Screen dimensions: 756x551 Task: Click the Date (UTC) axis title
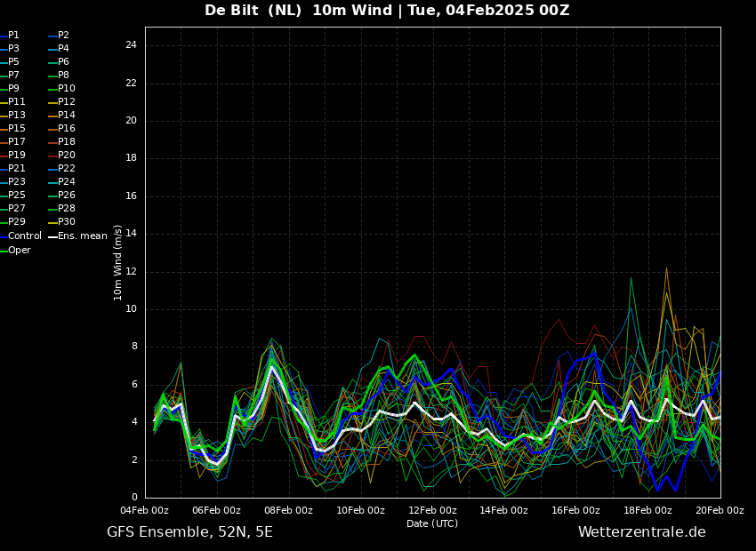point(432,523)
